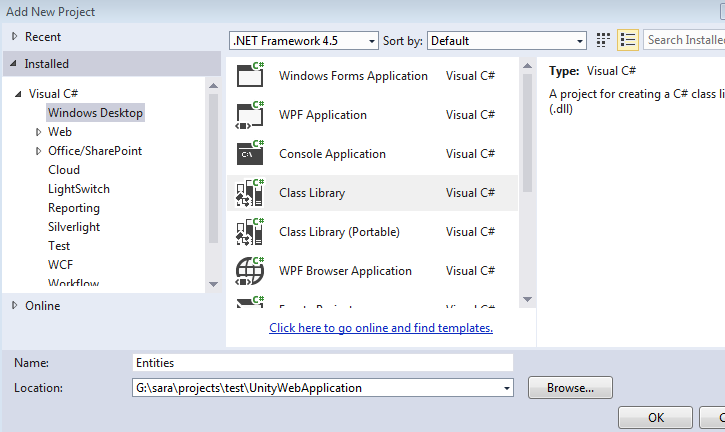Select the LightSwitch category

coord(79,189)
